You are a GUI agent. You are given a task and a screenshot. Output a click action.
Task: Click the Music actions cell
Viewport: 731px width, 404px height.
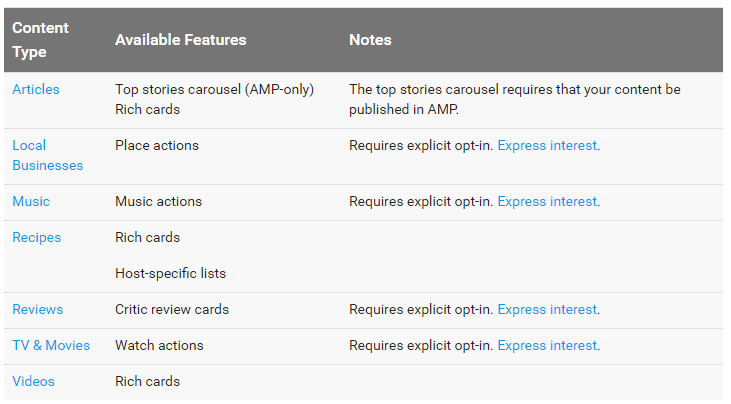[159, 201]
